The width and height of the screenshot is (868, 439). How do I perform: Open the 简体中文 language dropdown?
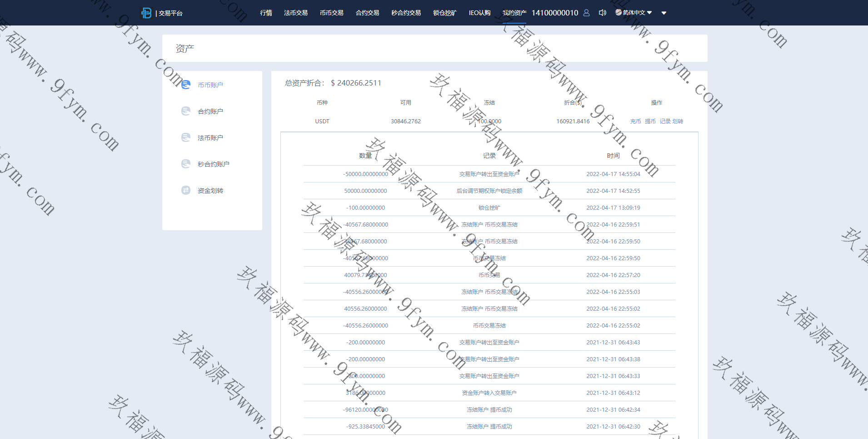pyautogui.click(x=634, y=13)
